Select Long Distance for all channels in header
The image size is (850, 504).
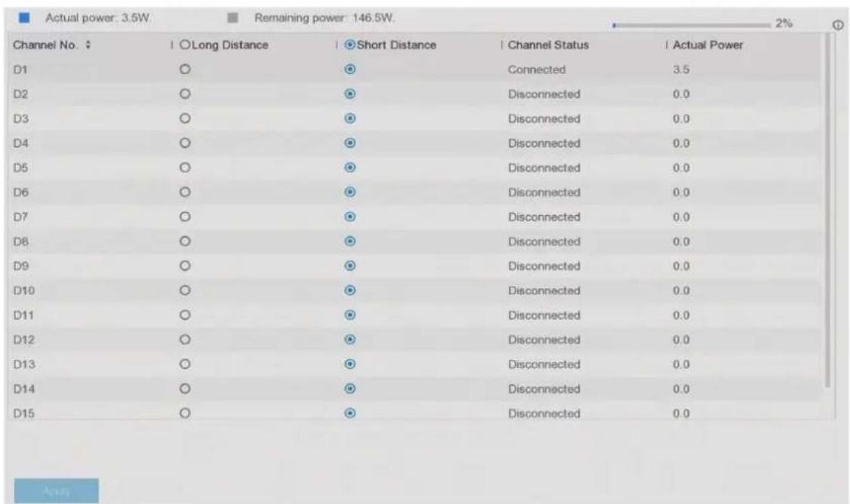tap(185, 45)
